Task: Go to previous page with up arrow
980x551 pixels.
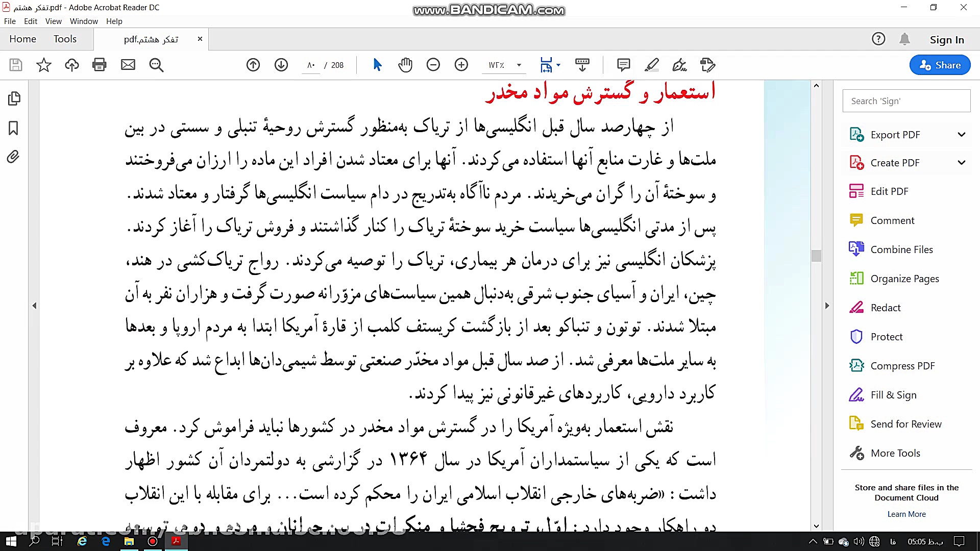Action: tap(253, 65)
